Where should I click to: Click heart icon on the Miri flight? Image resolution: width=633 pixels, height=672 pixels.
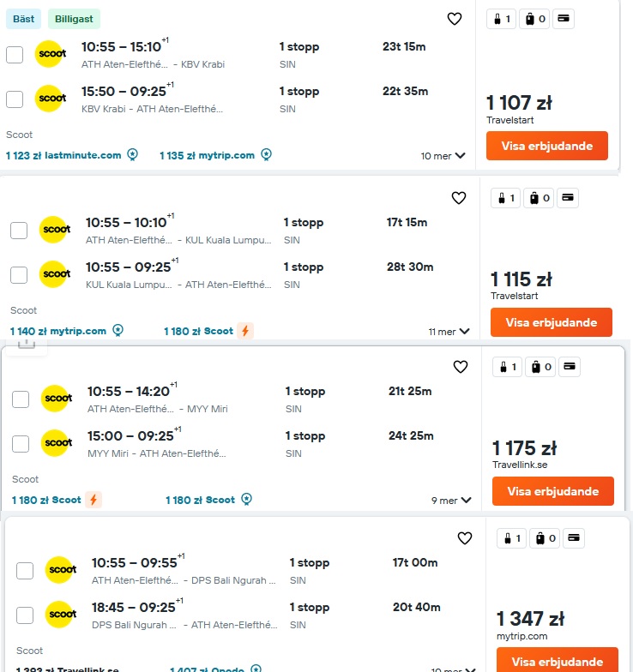(460, 367)
